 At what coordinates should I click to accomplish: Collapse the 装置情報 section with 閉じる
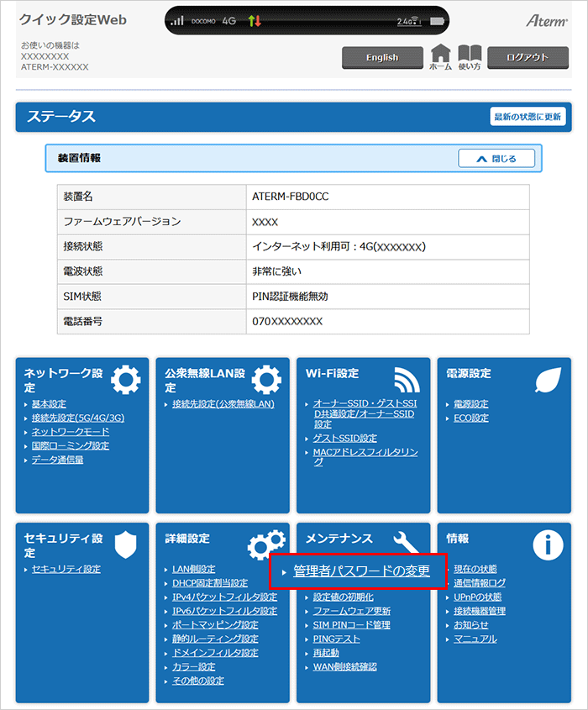498,158
